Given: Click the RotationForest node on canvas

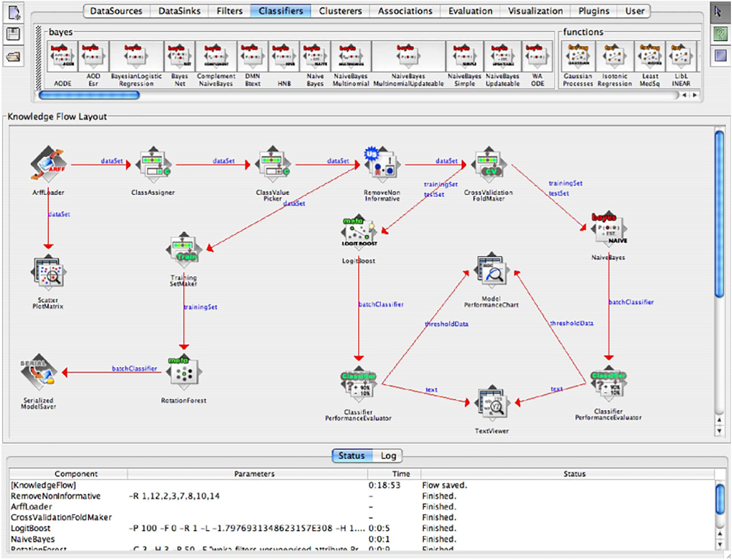Looking at the screenshot, I should click(x=184, y=373).
